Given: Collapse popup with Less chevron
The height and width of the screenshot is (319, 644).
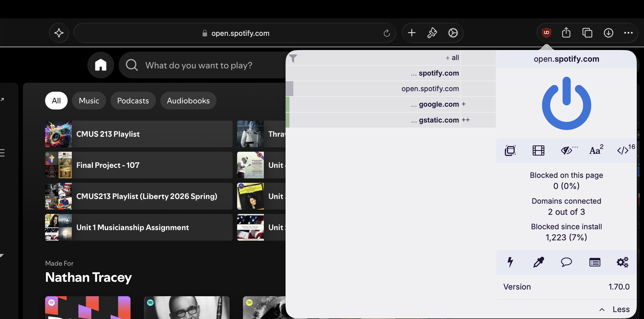Looking at the screenshot, I should pyautogui.click(x=614, y=309).
